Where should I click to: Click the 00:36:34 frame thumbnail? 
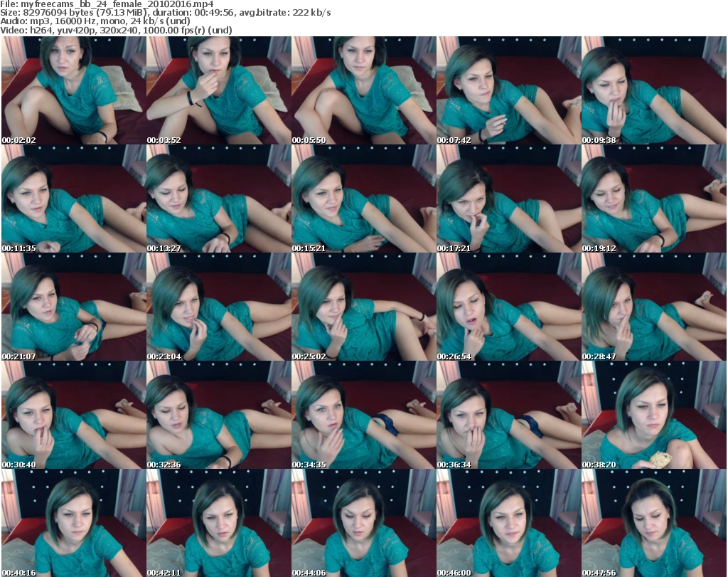509,415
